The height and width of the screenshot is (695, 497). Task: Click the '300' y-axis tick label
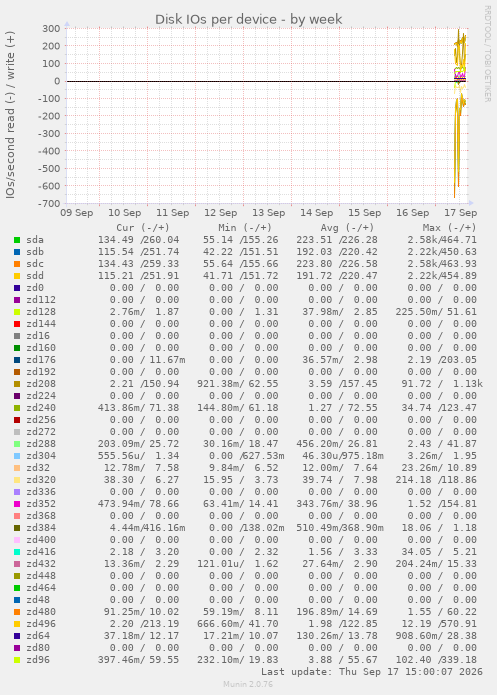click(51, 28)
